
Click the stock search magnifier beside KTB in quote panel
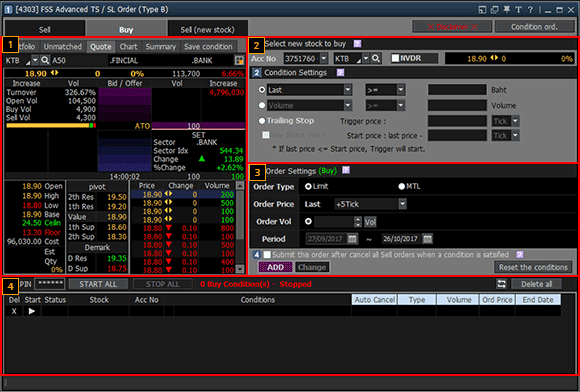coord(45,60)
